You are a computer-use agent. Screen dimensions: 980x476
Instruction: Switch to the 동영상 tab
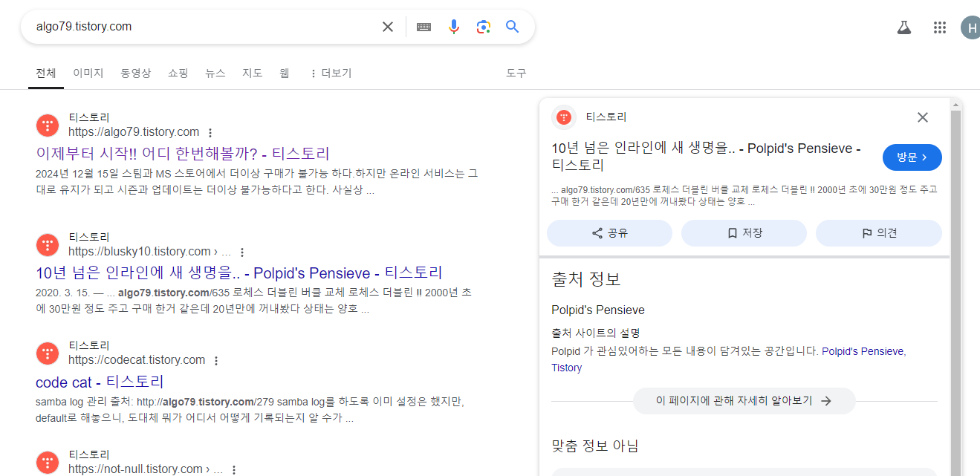pos(136,73)
